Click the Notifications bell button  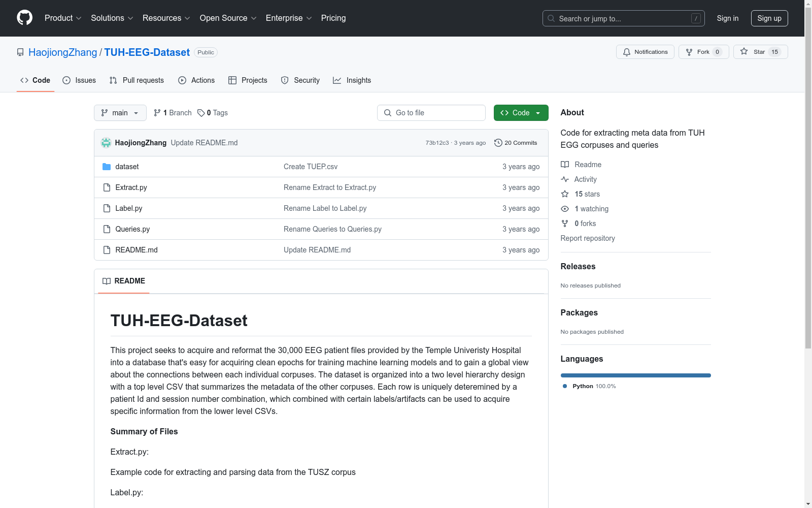(645, 52)
